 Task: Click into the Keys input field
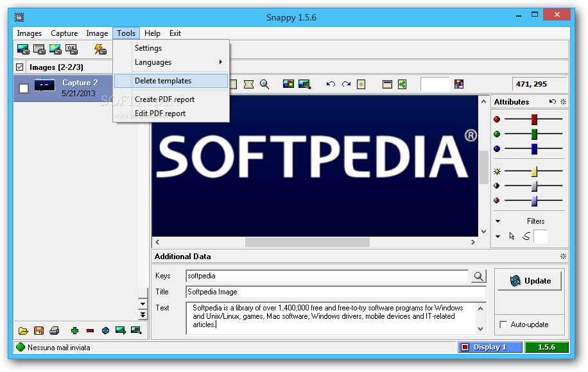[x=327, y=276]
